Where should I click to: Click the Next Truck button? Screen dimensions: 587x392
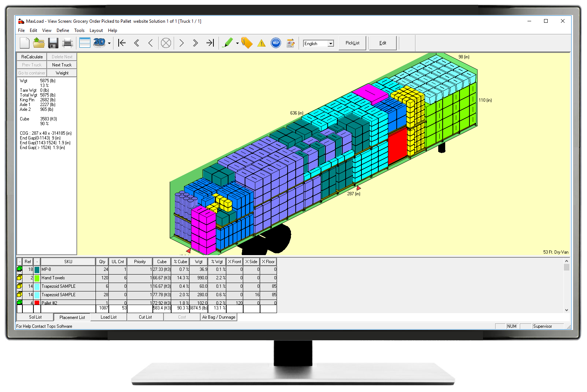(62, 65)
